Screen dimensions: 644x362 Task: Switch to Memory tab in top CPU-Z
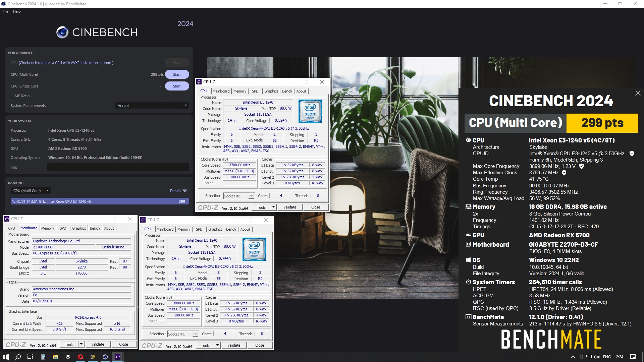pos(240,91)
